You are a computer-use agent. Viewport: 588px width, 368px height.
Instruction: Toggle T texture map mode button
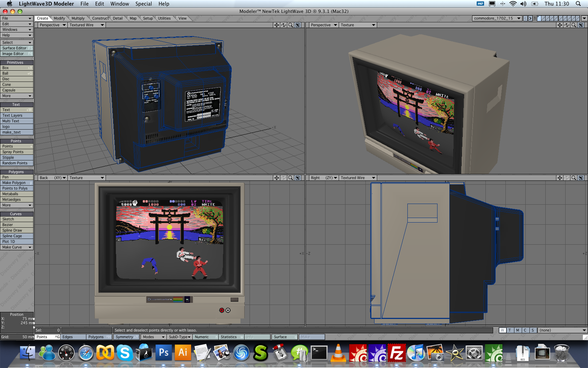click(510, 330)
